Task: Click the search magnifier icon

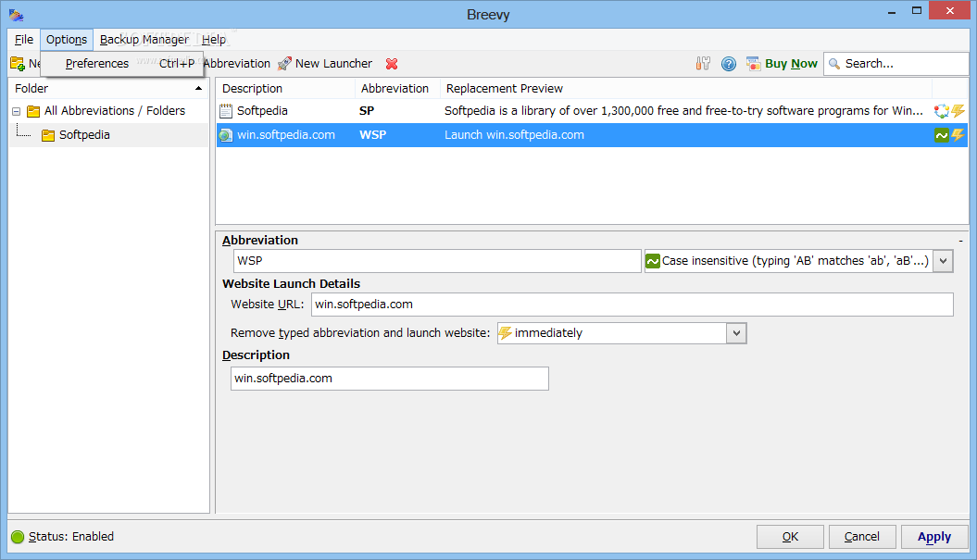Action: click(834, 64)
